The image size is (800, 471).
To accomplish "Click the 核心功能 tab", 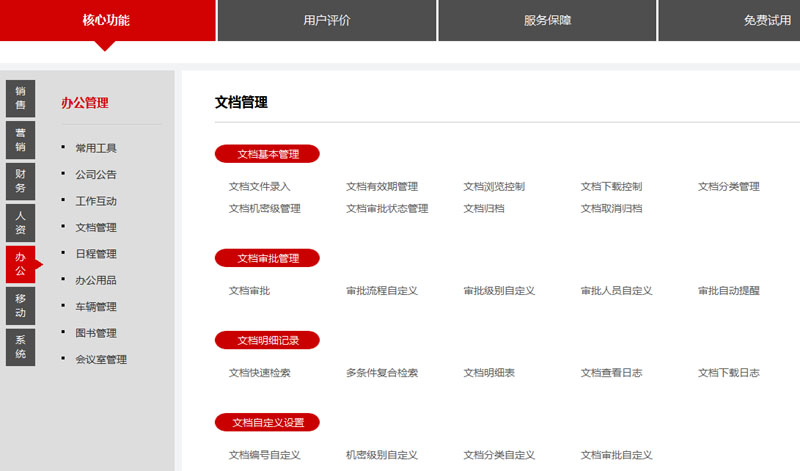I will [106, 20].
